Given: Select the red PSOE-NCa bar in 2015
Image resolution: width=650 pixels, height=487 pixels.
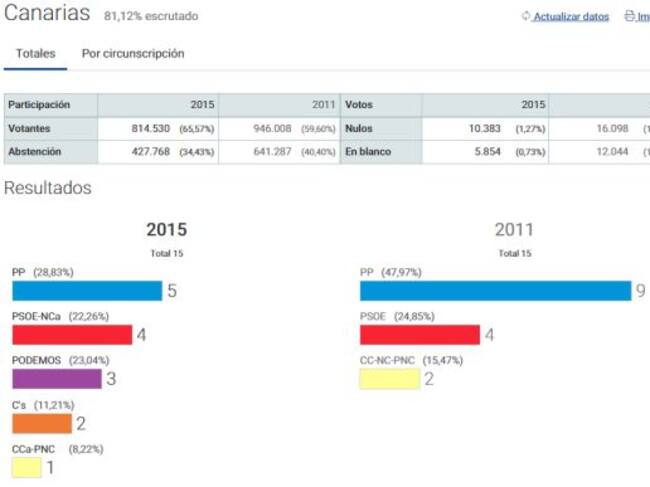Looking at the screenshot, I should click(72, 335).
